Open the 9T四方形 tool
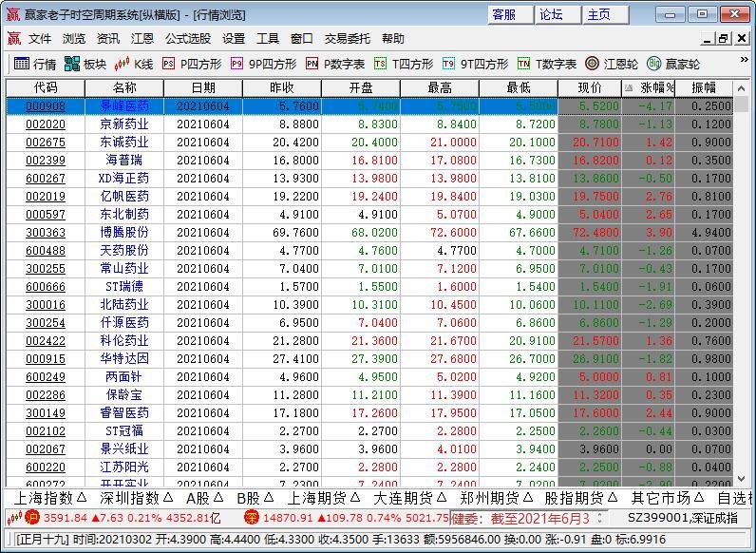Viewport: 756px width, 553px height. (475, 64)
